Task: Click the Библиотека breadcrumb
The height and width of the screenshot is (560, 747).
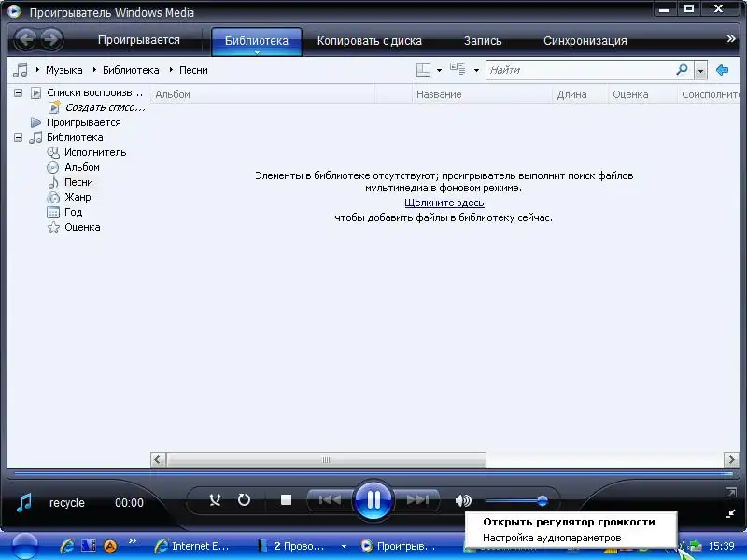Action: [131, 70]
